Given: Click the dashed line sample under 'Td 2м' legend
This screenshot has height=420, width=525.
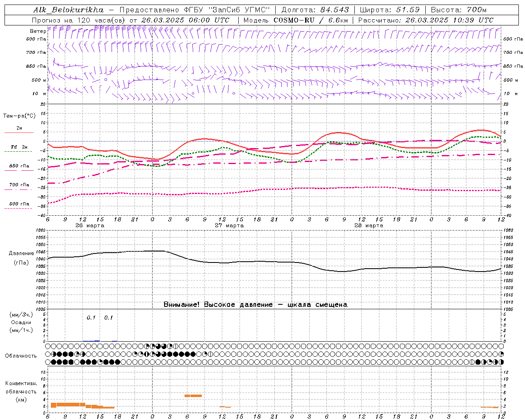Looking at the screenshot, I should coord(18,151).
